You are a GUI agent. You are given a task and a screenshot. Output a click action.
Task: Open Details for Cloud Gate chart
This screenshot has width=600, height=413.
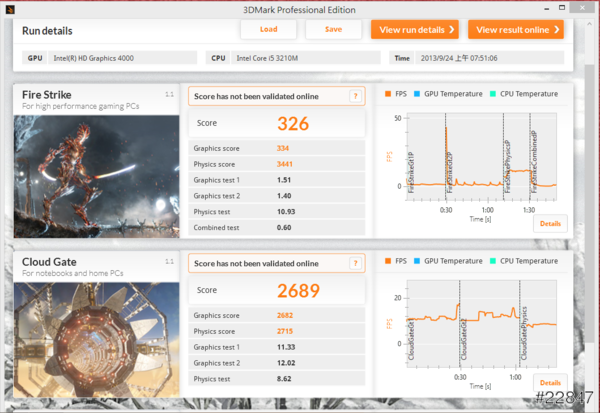(x=550, y=383)
